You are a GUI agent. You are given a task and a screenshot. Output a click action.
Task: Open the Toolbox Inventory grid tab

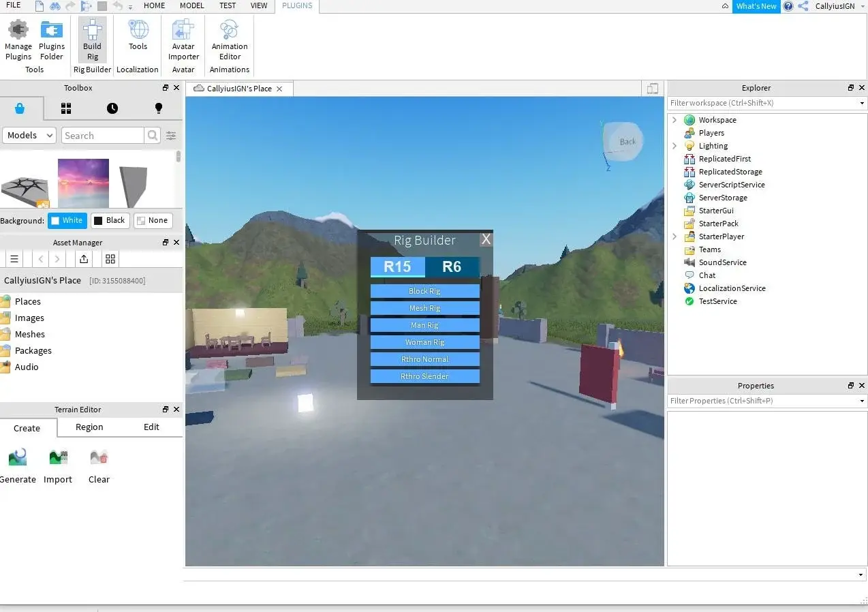(x=66, y=108)
